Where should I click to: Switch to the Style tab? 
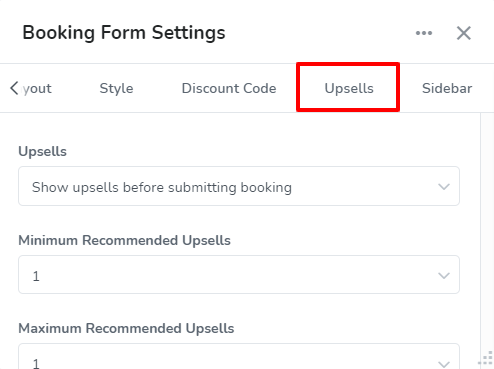pyautogui.click(x=116, y=88)
